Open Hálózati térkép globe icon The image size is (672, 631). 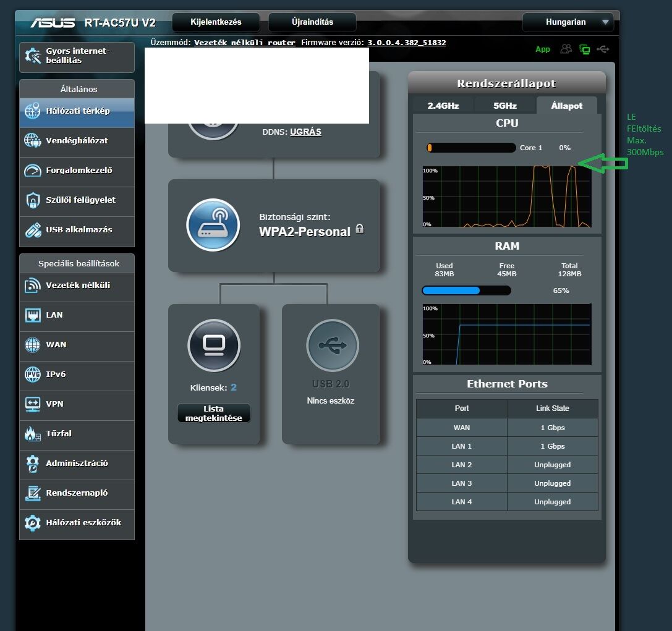pos(33,111)
